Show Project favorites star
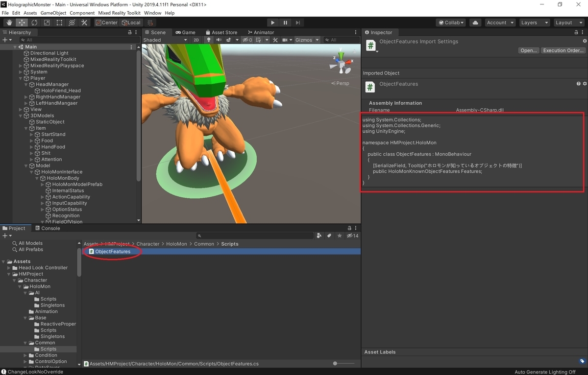 (340, 235)
